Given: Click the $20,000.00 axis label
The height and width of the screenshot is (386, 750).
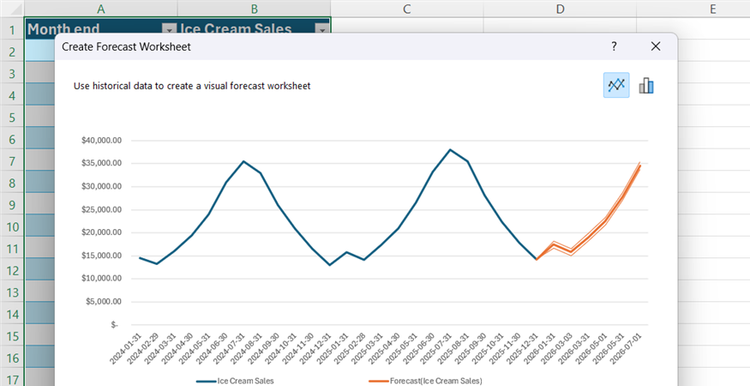Looking at the screenshot, I should [x=102, y=232].
